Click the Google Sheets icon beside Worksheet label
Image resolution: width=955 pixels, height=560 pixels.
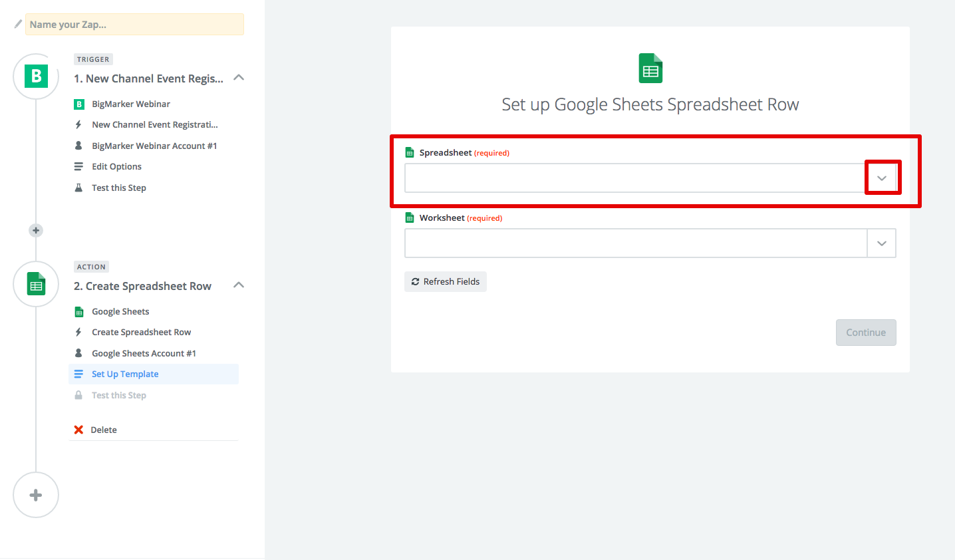(x=410, y=217)
